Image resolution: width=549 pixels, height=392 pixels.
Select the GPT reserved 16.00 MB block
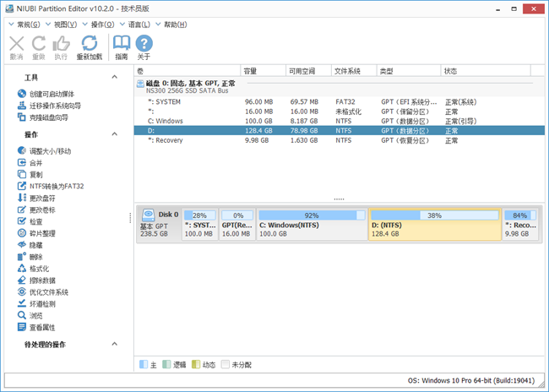(x=237, y=224)
